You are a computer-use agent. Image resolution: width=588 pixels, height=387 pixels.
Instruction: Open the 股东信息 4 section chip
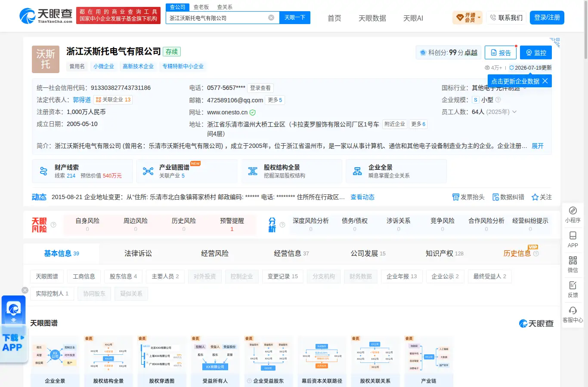[x=123, y=276]
